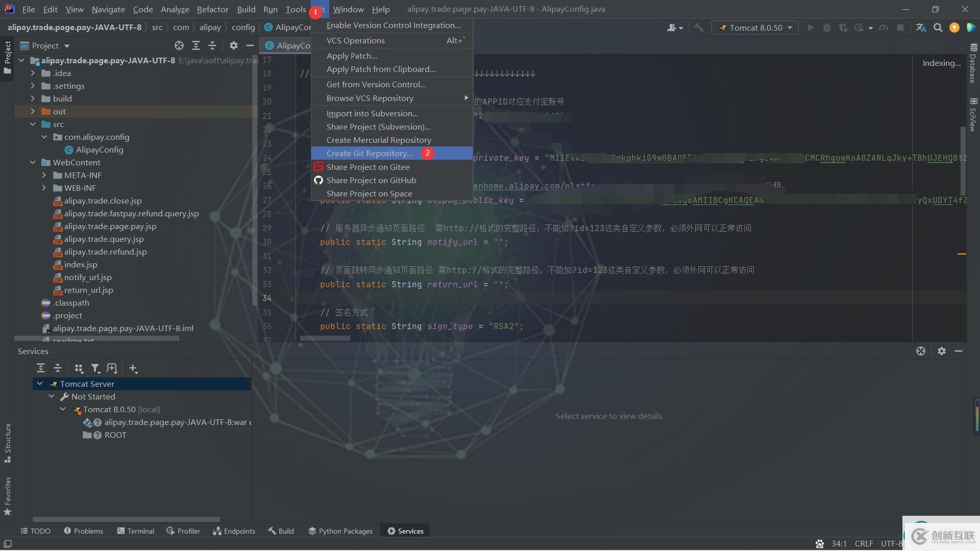
Task: Expand the out folder
Action: (33, 111)
